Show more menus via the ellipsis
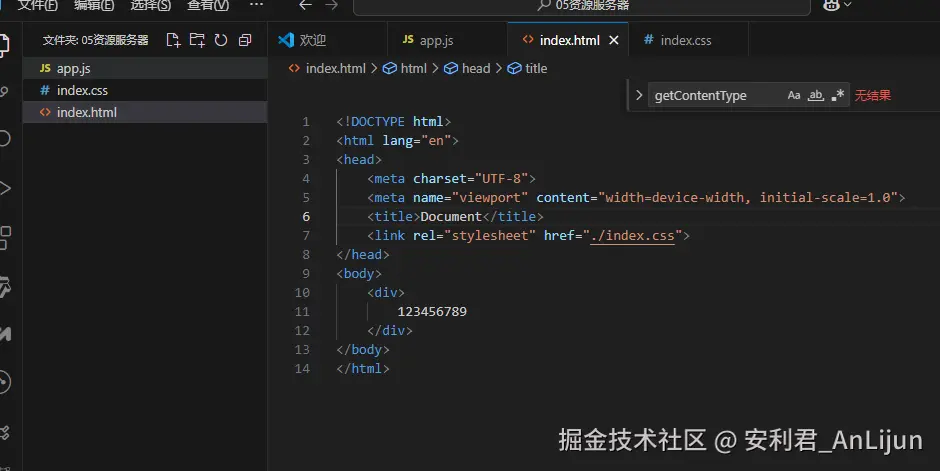Image resolution: width=940 pixels, height=471 pixels. 256,5
